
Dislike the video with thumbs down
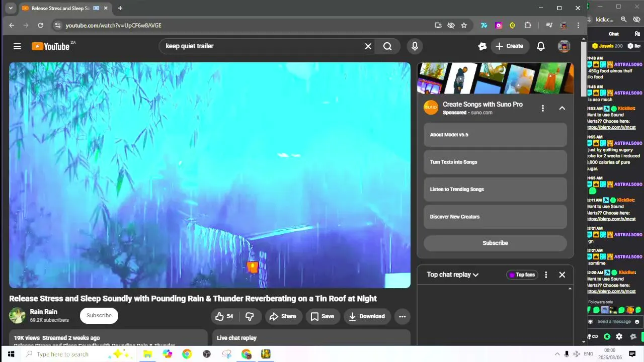point(250,316)
